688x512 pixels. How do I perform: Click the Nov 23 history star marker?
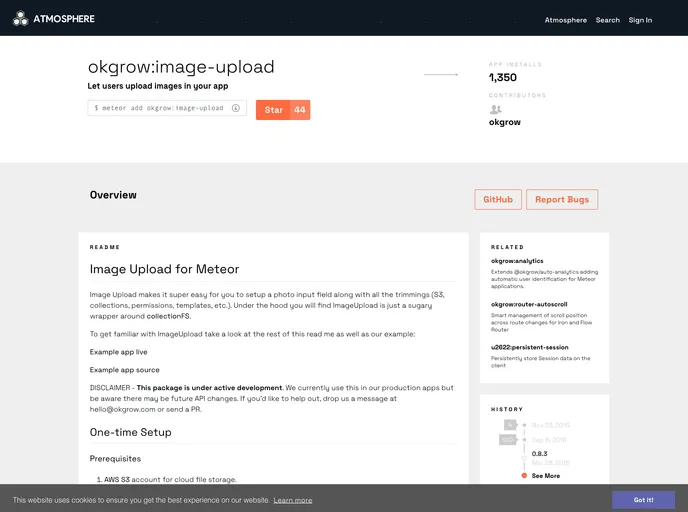tap(524, 425)
